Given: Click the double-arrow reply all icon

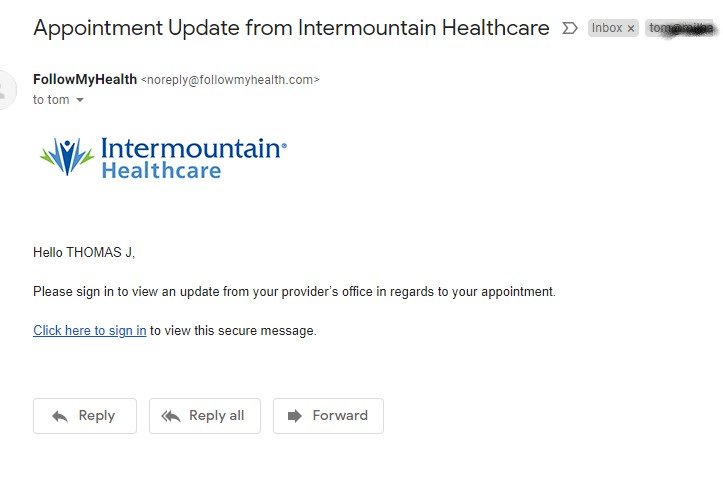Looking at the screenshot, I should click(x=171, y=416).
